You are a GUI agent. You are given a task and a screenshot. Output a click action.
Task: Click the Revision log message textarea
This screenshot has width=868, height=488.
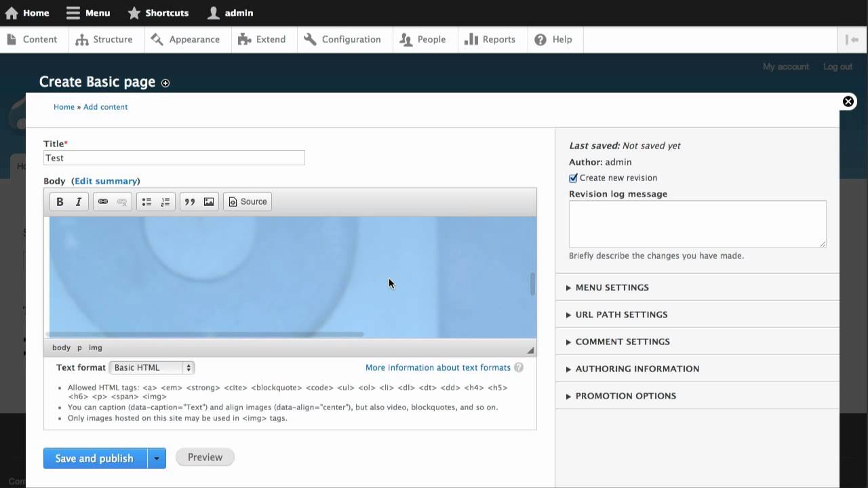tap(698, 224)
